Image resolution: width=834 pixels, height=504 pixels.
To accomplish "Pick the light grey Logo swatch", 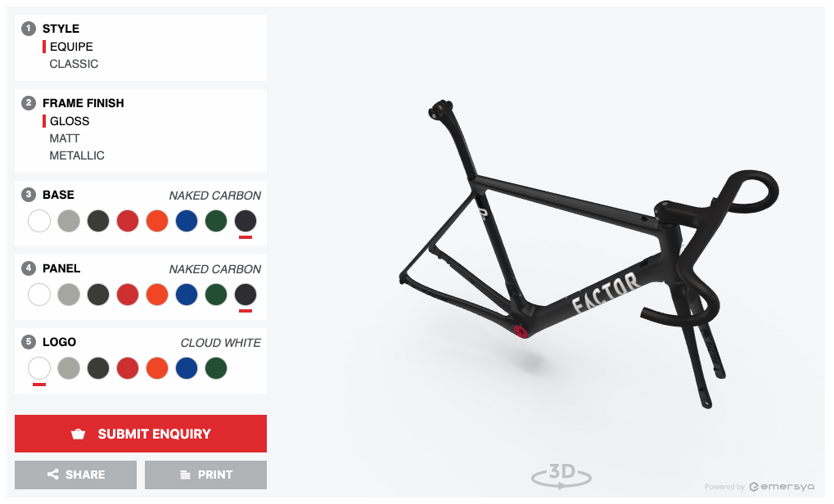I will pyautogui.click(x=69, y=368).
